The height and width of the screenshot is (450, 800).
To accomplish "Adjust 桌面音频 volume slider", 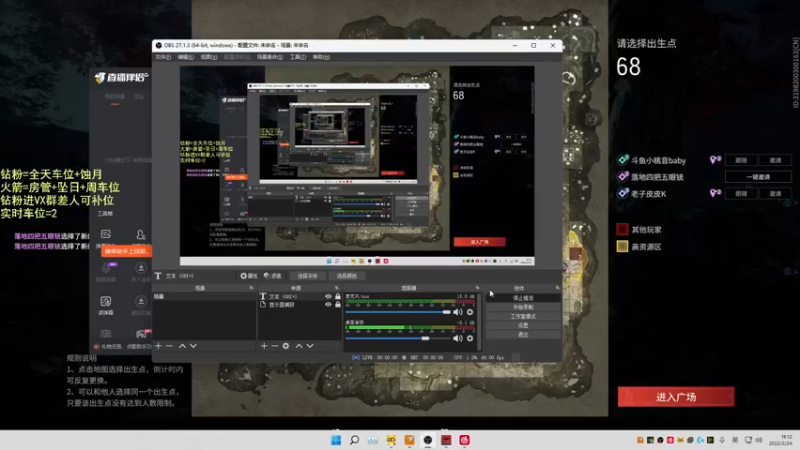I will pos(398,338).
